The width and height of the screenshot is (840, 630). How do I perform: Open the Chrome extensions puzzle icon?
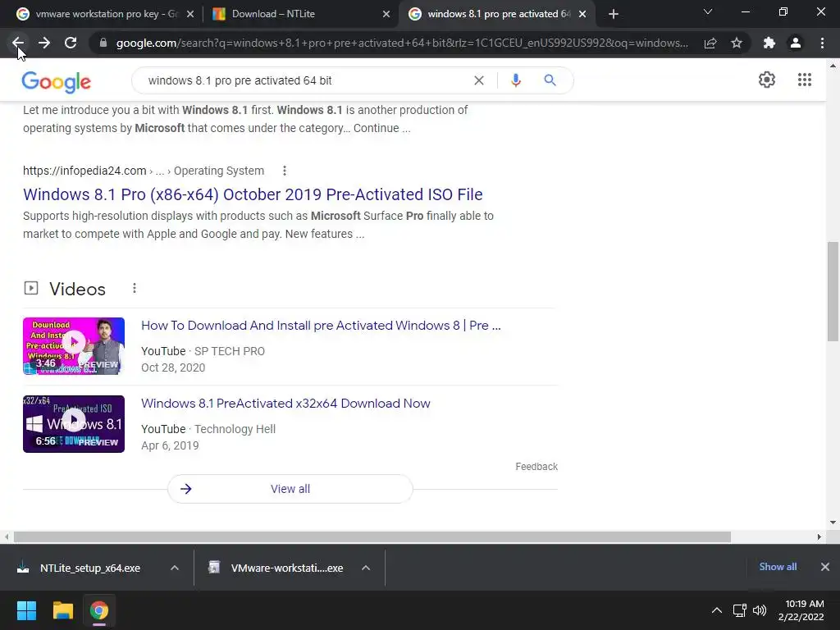(x=769, y=43)
